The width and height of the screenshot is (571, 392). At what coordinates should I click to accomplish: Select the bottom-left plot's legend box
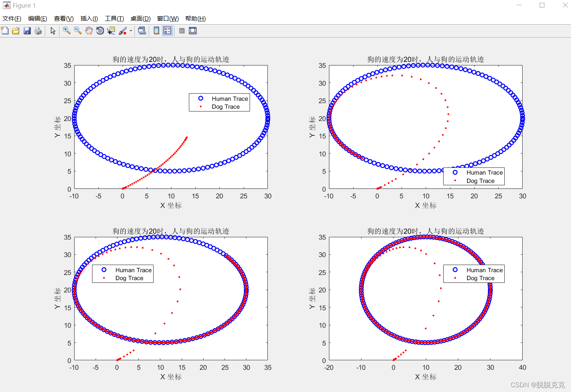coord(123,274)
